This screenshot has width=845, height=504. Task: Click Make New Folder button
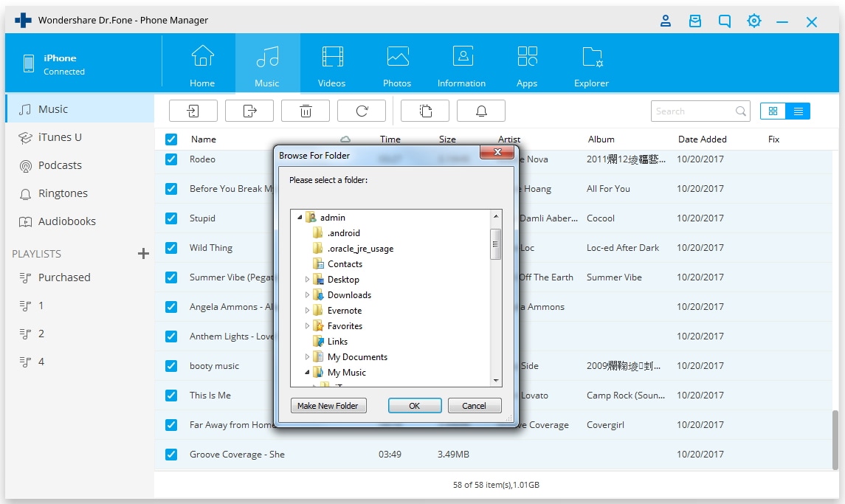[x=328, y=405]
